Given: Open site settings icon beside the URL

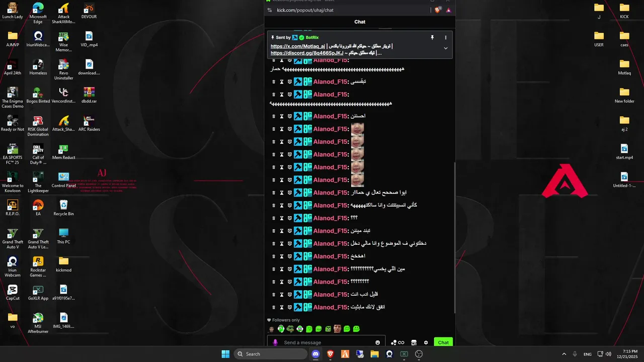Looking at the screenshot, I should [270, 10].
